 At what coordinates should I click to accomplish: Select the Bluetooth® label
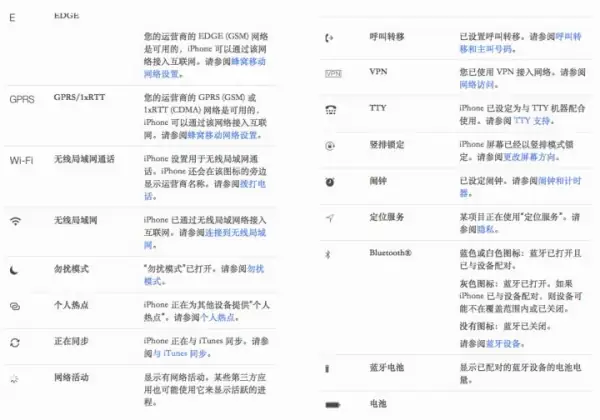coord(390,253)
